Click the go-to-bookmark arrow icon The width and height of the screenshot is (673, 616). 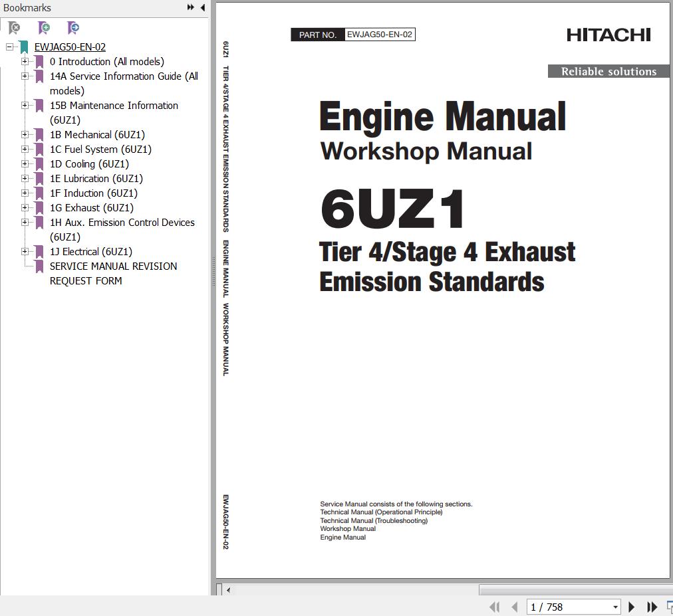coord(72,28)
